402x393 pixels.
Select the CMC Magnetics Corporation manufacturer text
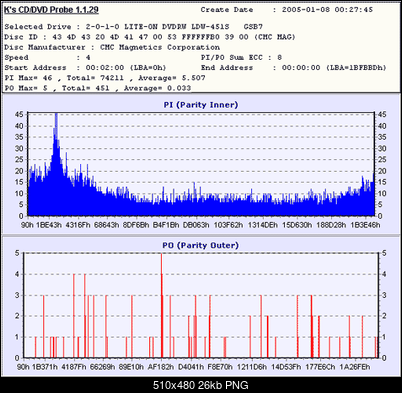tap(160, 47)
